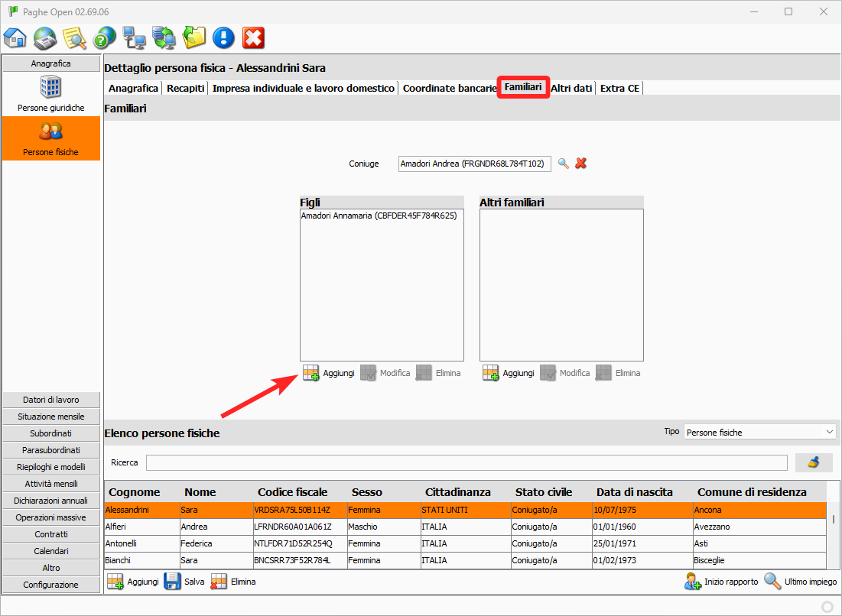This screenshot has width=842, height=616.
Task: Expand the Datori di lavoro section
Action: tap(51, 400)
